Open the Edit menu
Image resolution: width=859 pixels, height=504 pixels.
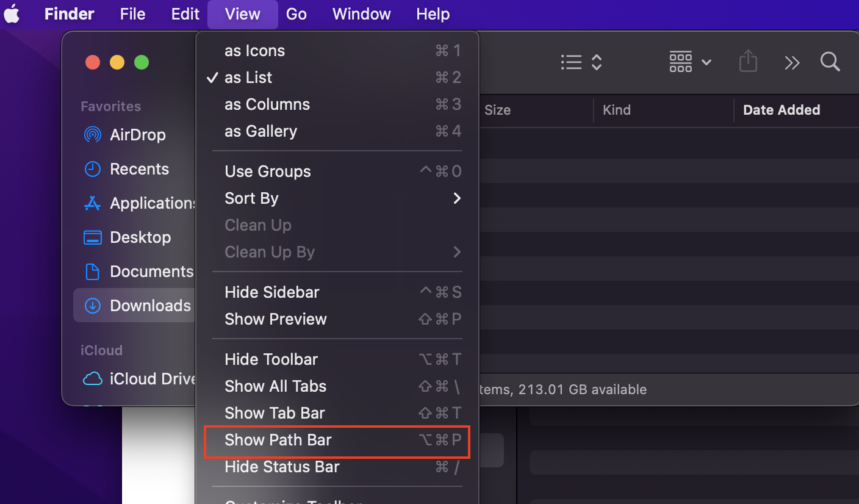(x=185, y=14)
